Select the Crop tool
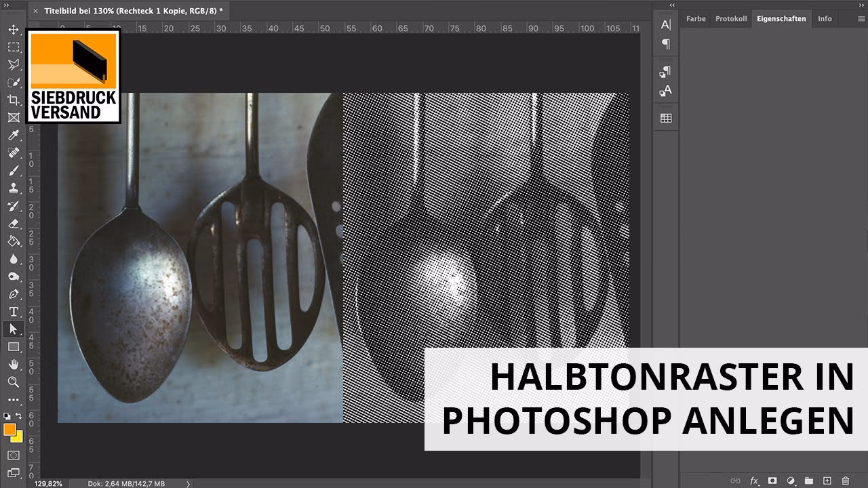This screenshot has width=868, height=488. tap(13, 100)
